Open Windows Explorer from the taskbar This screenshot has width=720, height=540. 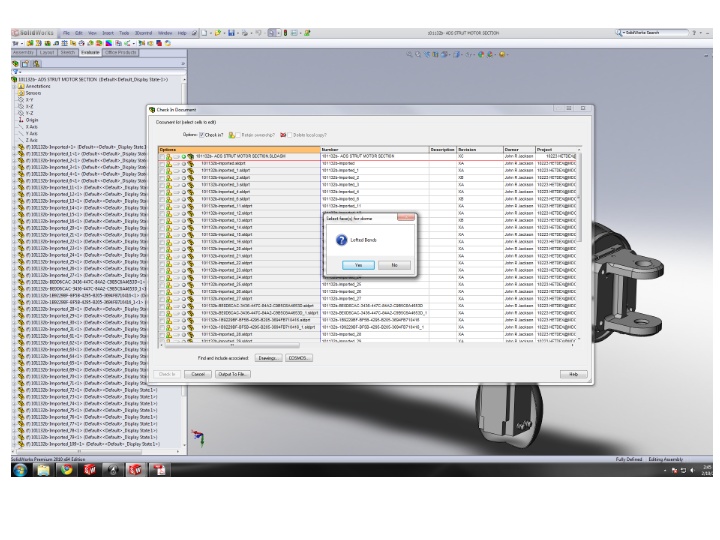point(43,469)
